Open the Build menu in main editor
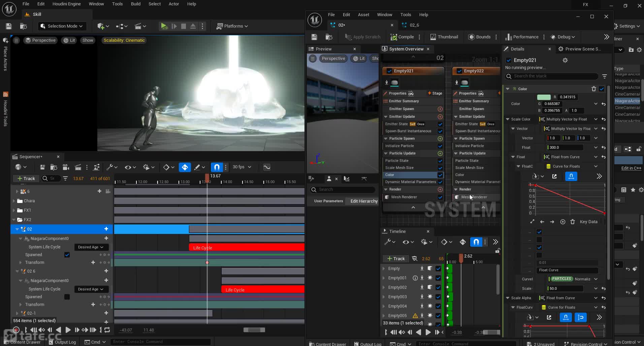Screen dimensions: 644x346 tap(136, 4)
